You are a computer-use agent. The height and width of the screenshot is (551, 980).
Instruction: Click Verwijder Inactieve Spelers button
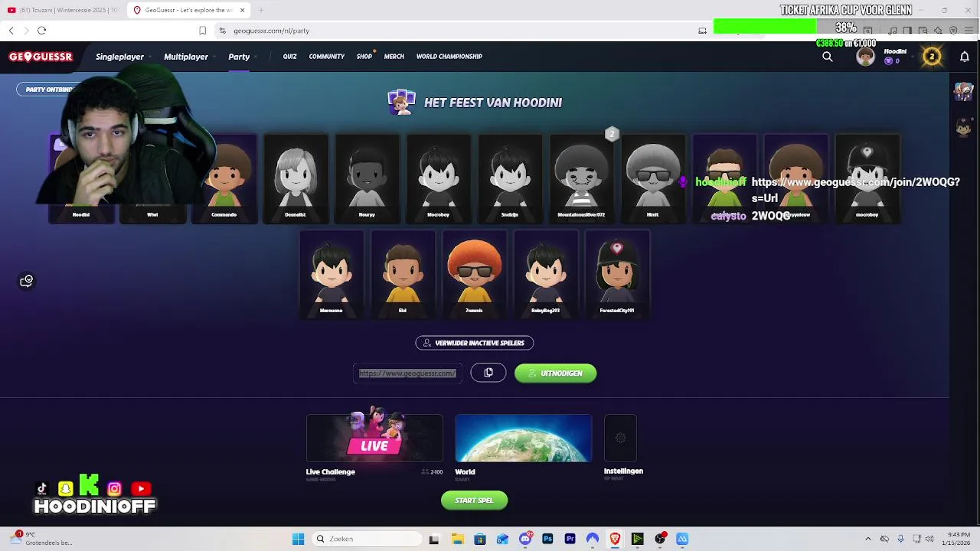point(475,343)
